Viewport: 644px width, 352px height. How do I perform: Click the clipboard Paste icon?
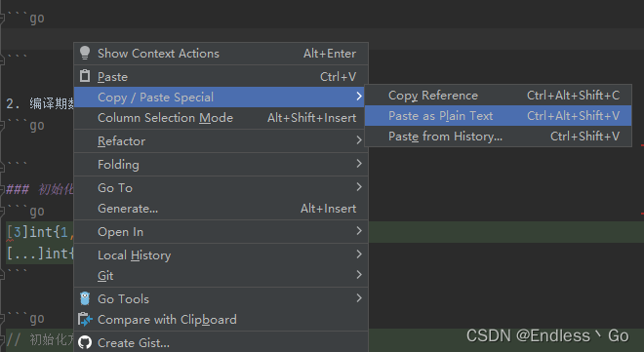(85, 76)
